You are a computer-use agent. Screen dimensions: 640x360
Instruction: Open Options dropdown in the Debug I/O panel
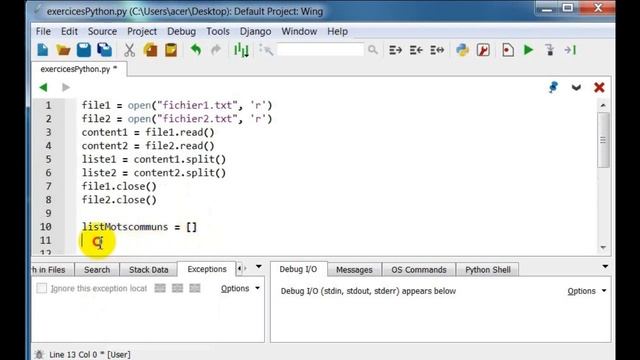pos(587,291)
